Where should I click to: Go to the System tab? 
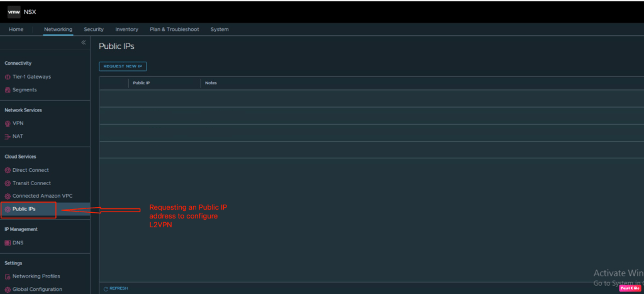click(219, 30)
